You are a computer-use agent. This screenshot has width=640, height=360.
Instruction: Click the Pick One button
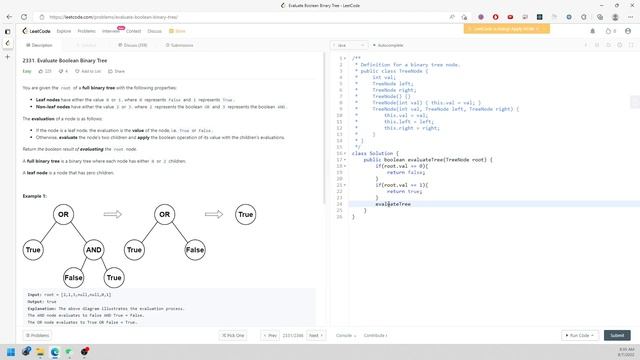(233, 336)
